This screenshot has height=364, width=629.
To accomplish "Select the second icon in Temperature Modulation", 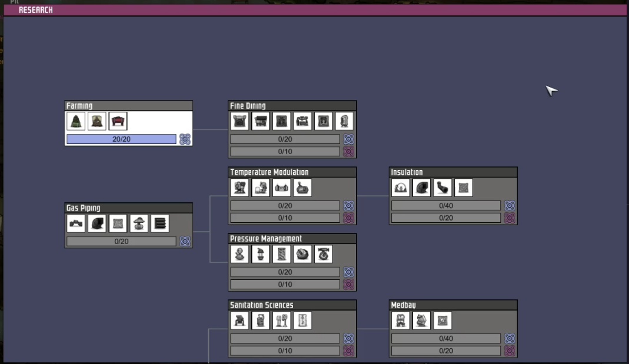I will (x=260, y=188).
